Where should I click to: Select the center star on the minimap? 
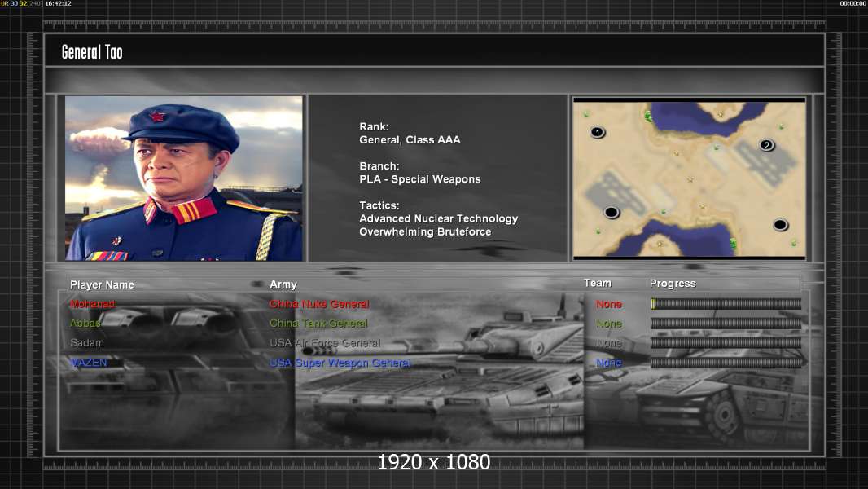pyautogui.click(x=690, y=179)
